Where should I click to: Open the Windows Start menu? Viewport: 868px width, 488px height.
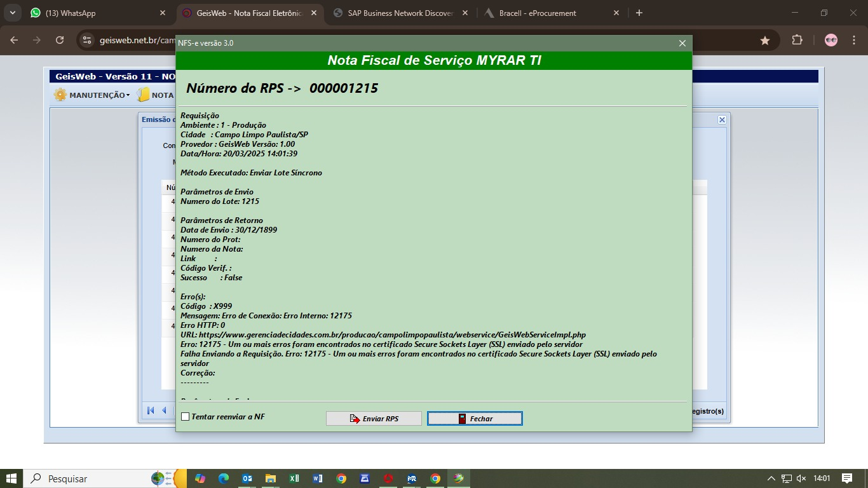[x=11, y=478]
